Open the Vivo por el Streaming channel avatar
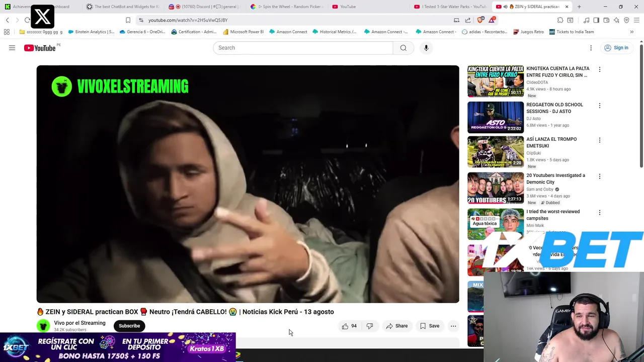644x362 pixels. click(43, 326)
